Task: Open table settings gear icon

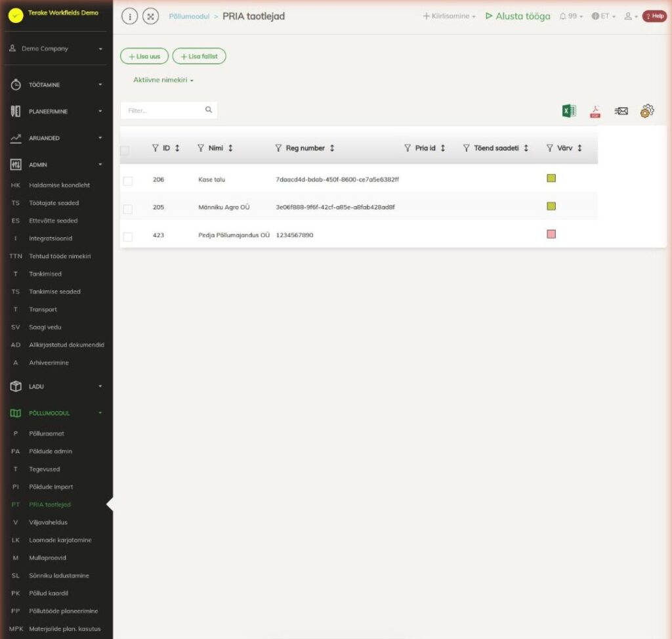Action: pyautogui.click(x=646, y=111)
